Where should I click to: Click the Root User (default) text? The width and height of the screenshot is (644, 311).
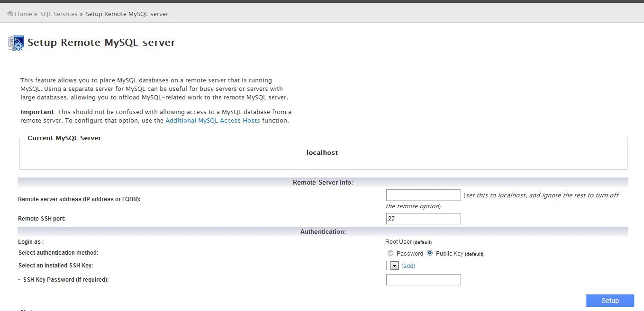tap(408, 242)
